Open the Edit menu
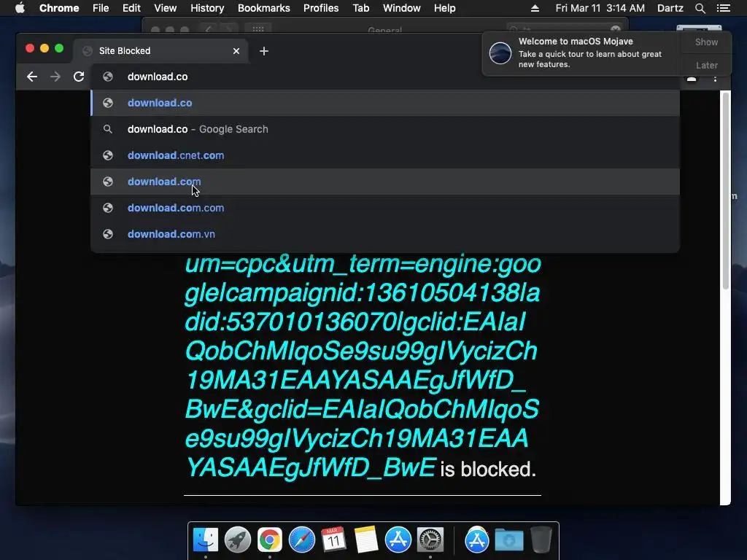747x560 pixels. (x=131, y=8)
